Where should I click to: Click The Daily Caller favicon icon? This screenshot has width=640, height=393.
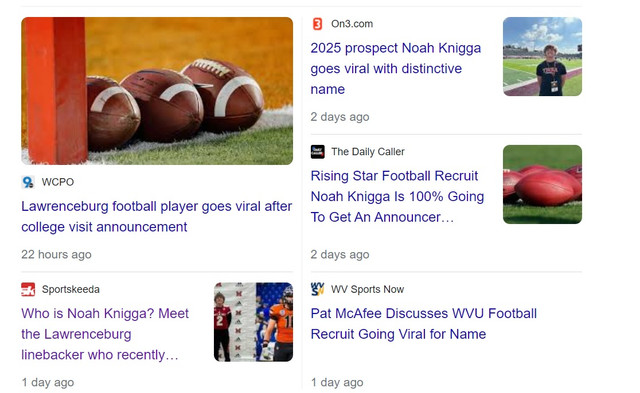pos(318,152)
